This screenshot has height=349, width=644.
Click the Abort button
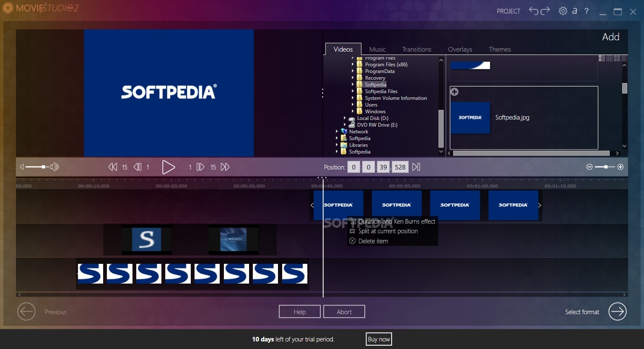pos(344,312)
